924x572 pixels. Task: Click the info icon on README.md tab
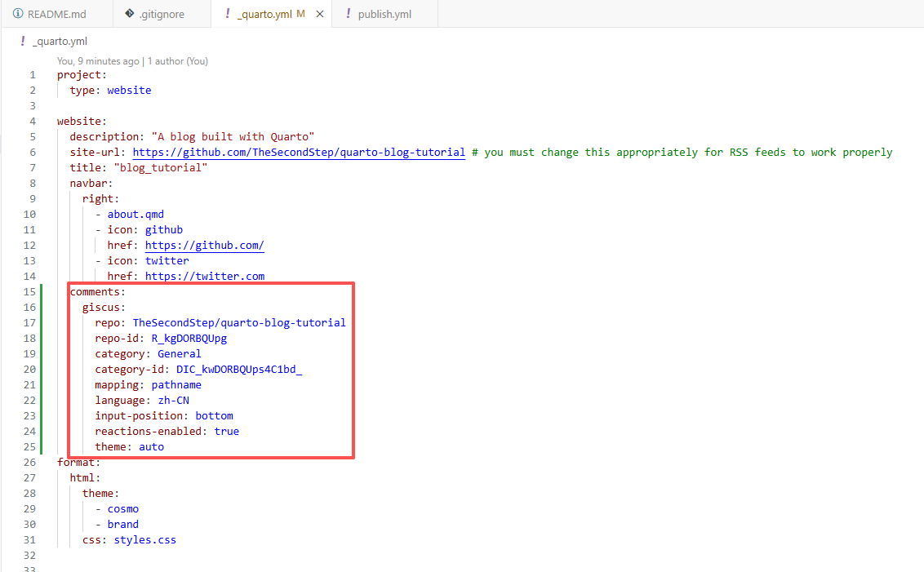(x=18, y=14)
